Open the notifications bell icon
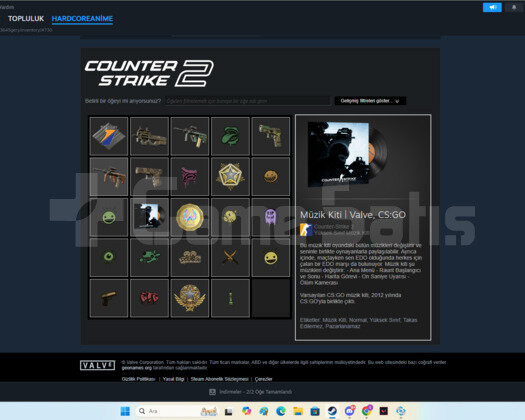Viewport: 525px width, 420px height. (x=514, y=7)
